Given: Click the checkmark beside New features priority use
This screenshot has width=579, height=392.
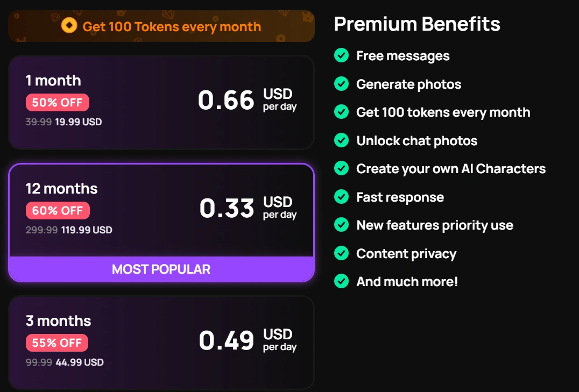Looking at the screenshot, I should [x=341, y=225].
